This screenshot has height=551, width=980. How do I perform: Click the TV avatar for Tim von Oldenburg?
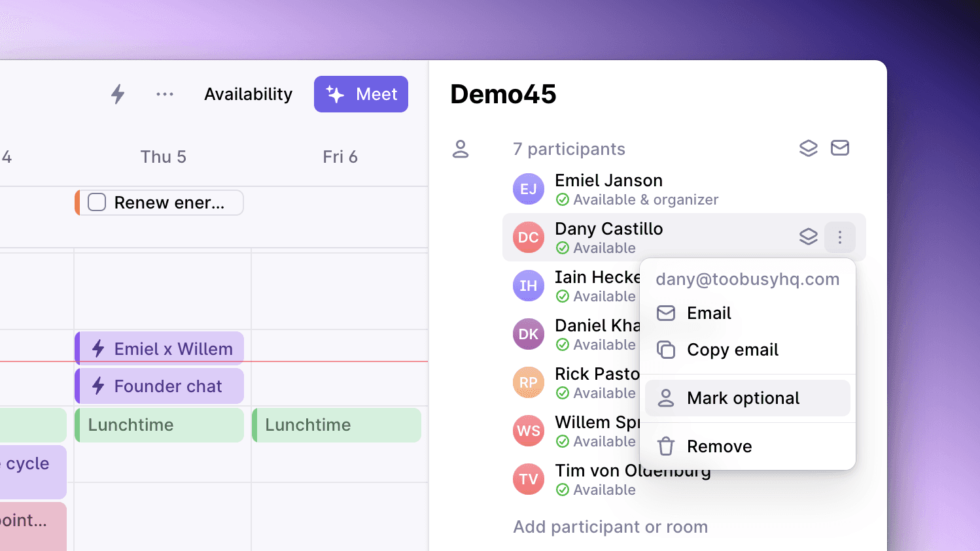click(x=529, y=479)
